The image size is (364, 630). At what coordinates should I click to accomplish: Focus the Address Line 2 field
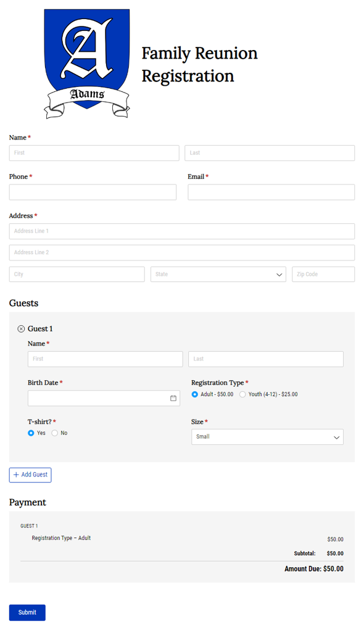tap(182, 253)
